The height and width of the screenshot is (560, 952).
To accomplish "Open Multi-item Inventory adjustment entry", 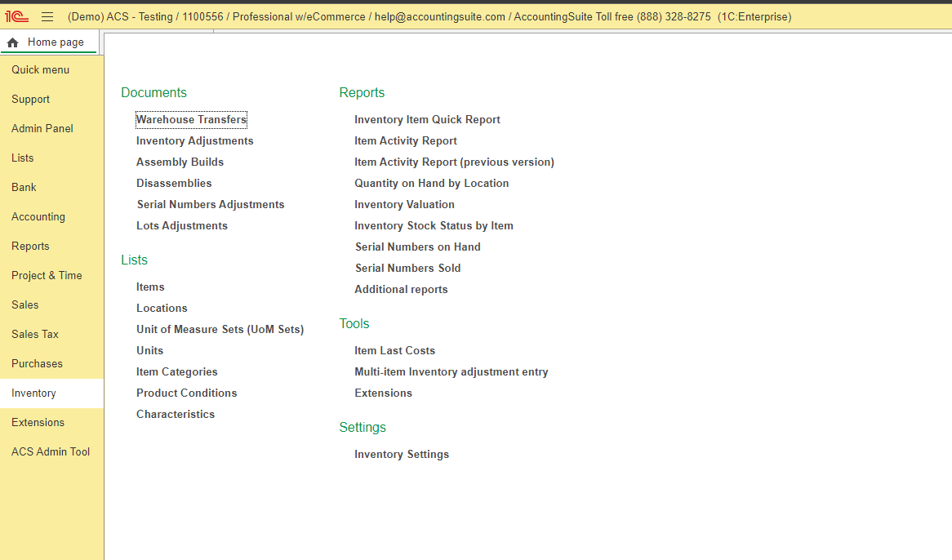I will (x=452, y=372).
